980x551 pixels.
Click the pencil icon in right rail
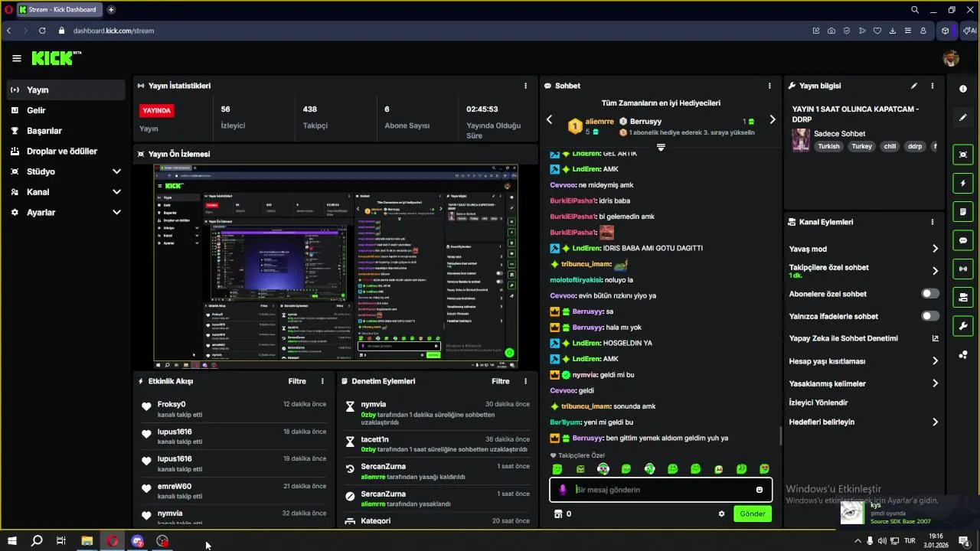[x=963, y=117]
